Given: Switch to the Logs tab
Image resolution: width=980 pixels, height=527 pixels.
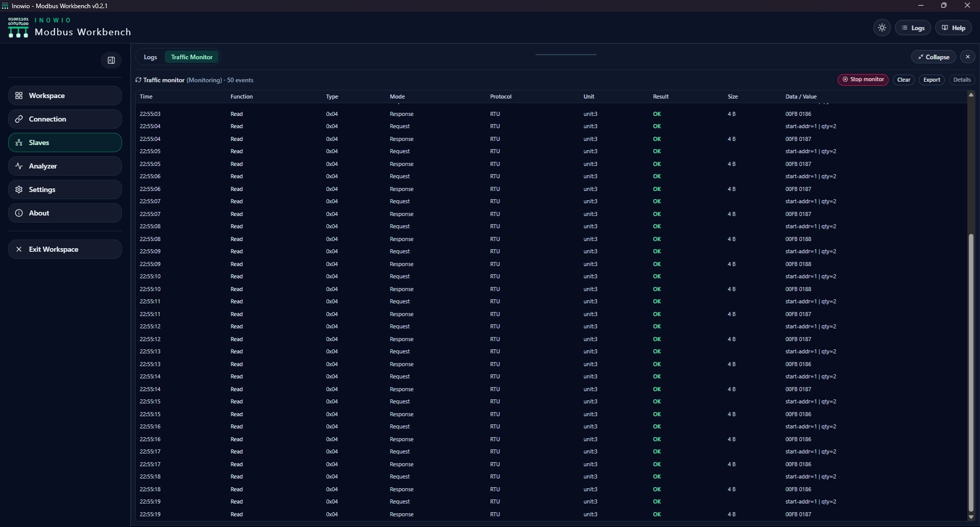Looking at the screenshot, I should click(x=150, y=57).
